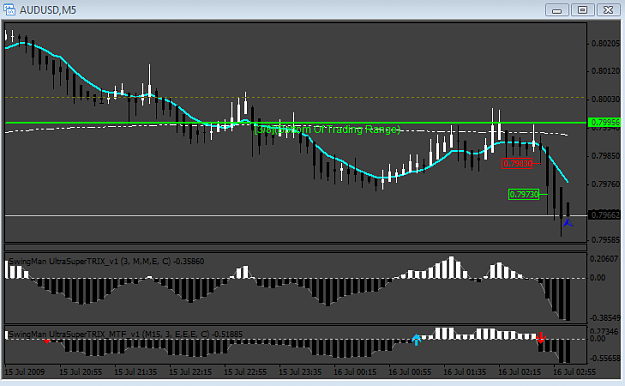Minimize the AUDUSD,M5 chart window
The height and width of the screenshot is (386, 625).
click(556, 10)
